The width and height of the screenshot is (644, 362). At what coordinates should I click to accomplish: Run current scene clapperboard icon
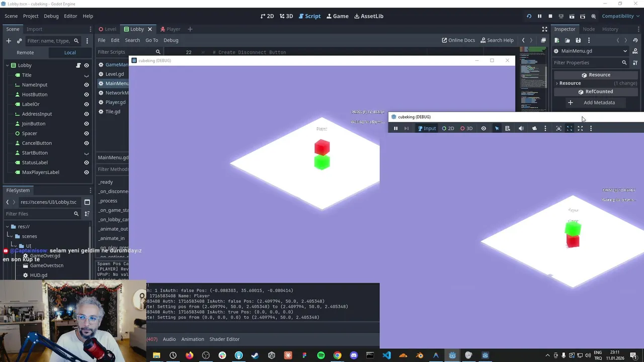pos(572,16)
